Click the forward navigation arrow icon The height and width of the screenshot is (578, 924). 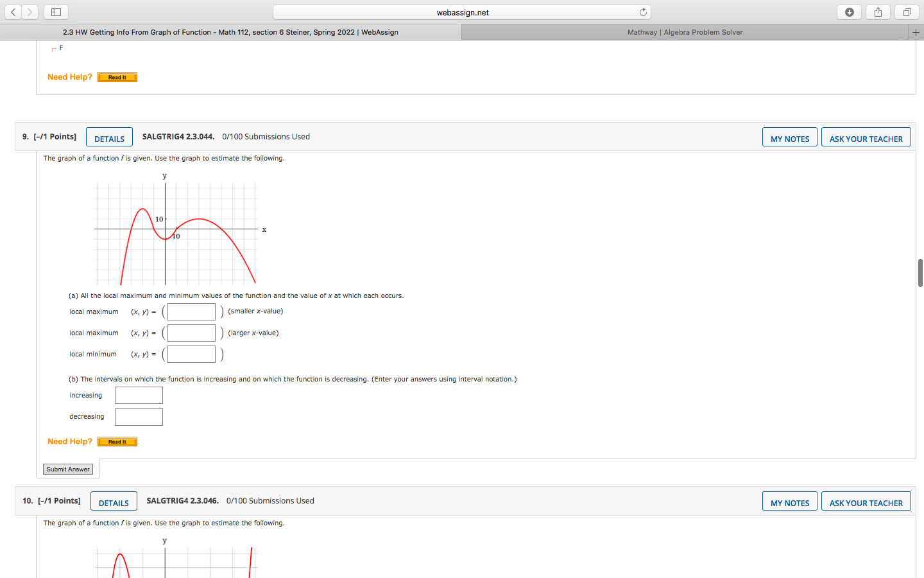[30, 12]
